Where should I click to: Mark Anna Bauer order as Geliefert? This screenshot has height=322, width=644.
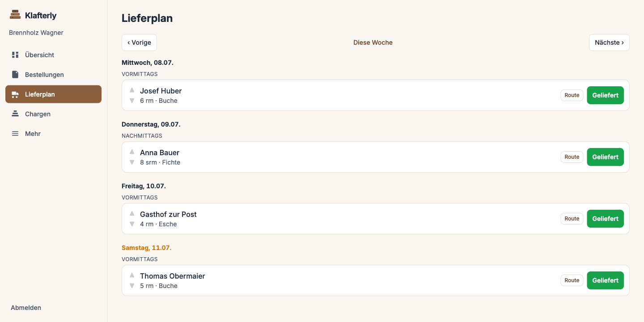(x=605, y=157)
